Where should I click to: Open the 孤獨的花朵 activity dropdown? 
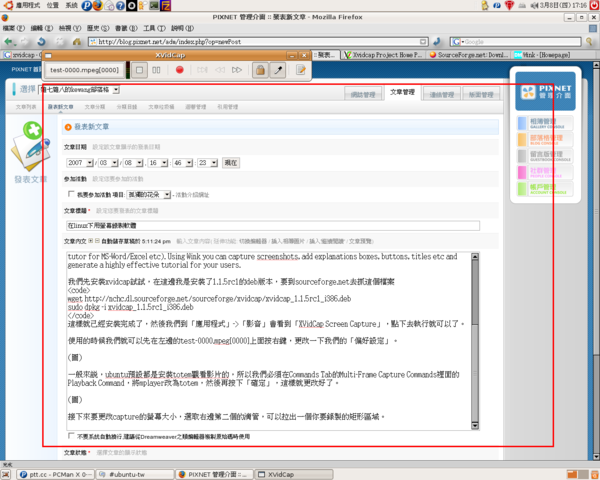coord(149,195)
